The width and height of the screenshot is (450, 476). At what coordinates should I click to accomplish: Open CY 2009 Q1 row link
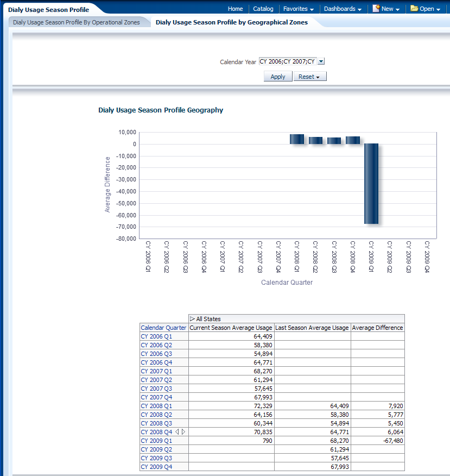[156, 441]
